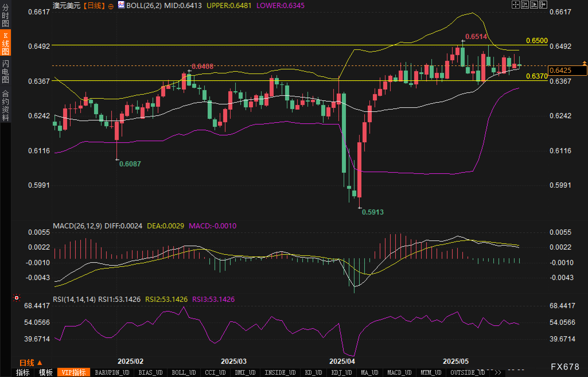The height and width of the screenshot is (377, 588).
Task: Click the chart play-forward axis icon
Action: [x=534, y=5]
